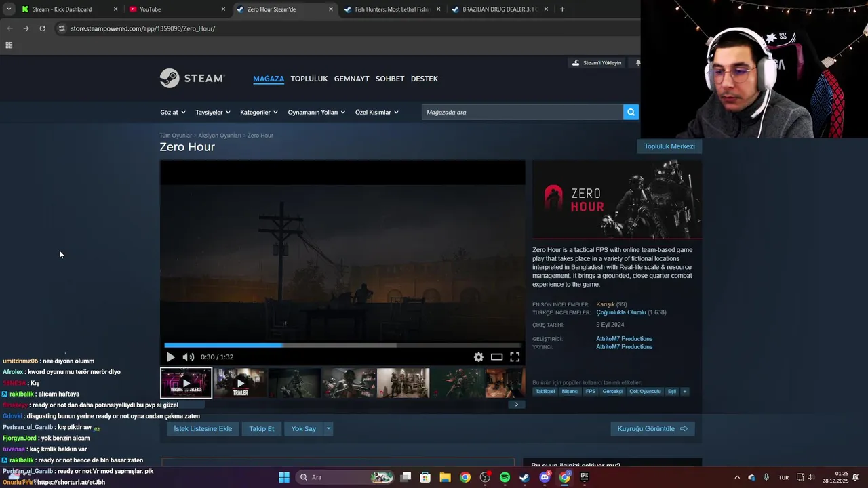Select the thumbnail labeled TRAILER
868x488 pixels.
(x=240, y=383)
